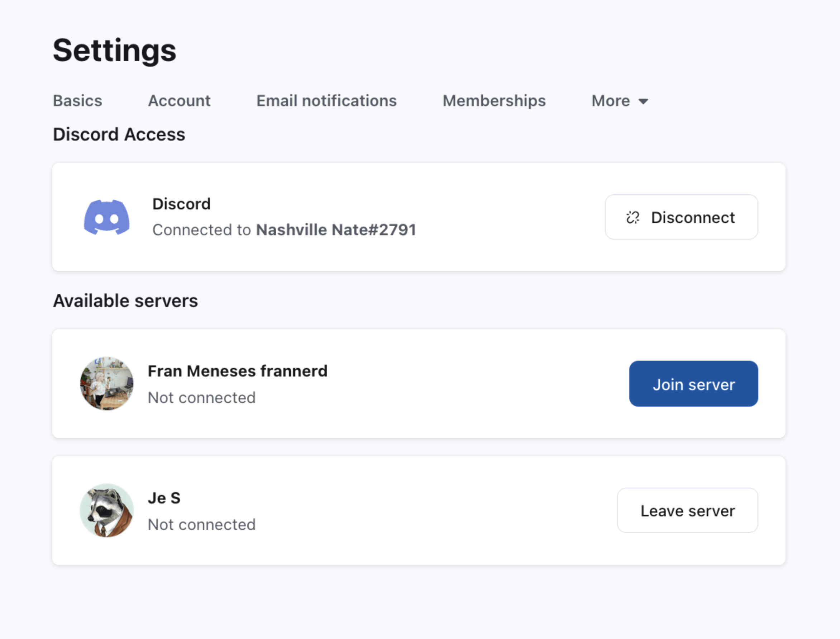Click the Available servers heading
This screenshot has height=639, width=840.
click(x=125, y=301)
